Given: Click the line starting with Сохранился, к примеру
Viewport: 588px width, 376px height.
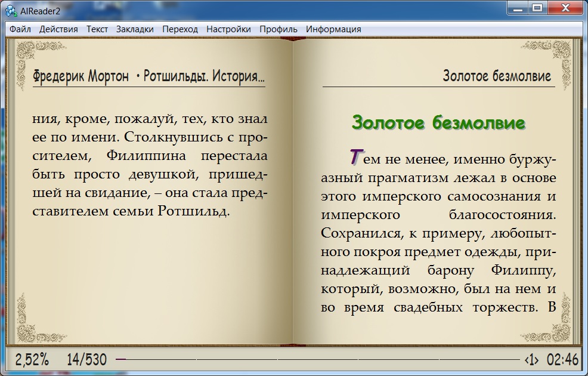Looking at the screenshot, I should click(x=438, y=233).
